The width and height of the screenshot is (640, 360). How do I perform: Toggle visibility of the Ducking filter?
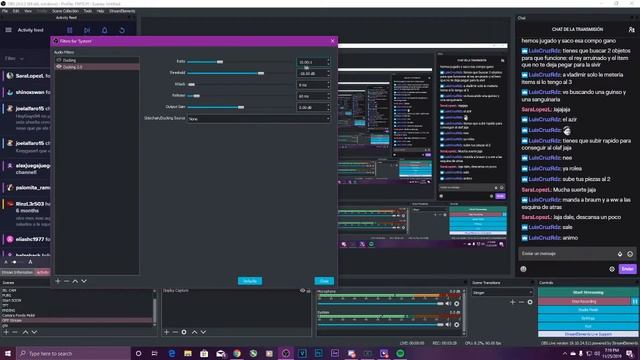click(x=59, y=60)
